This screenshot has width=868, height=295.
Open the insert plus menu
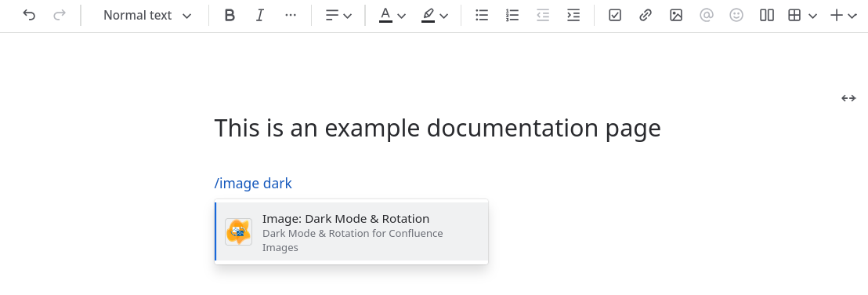(844, 16)
